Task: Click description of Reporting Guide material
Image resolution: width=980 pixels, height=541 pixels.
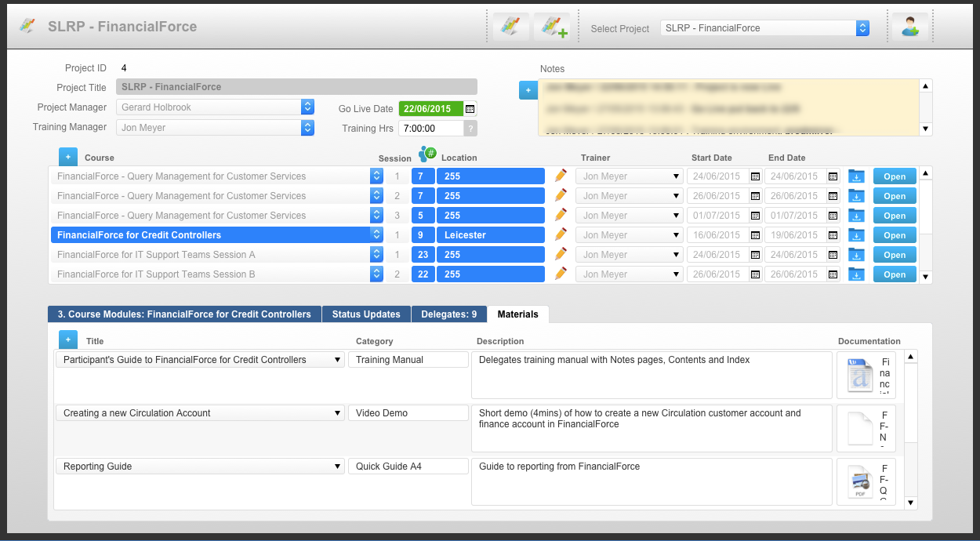Action: (x=652, y=481)
